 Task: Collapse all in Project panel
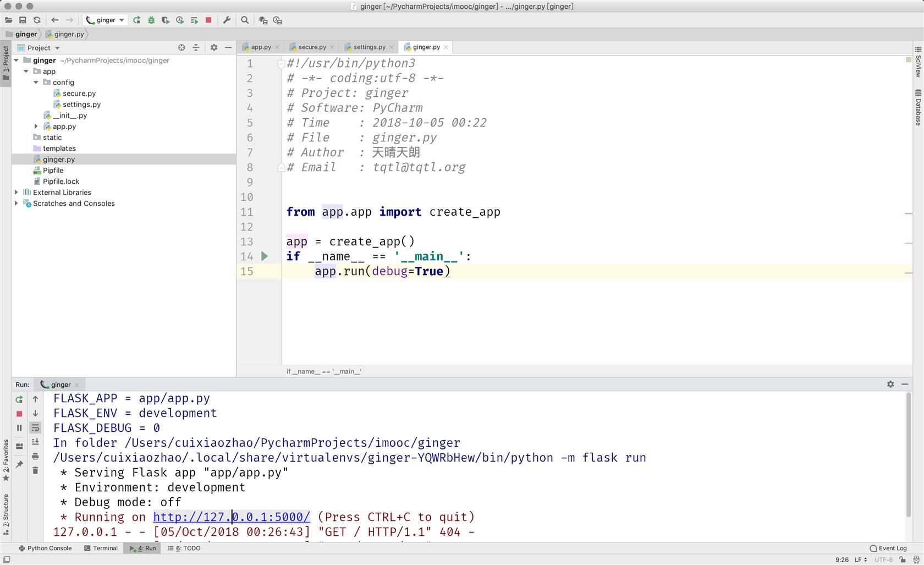coord(196,48)
